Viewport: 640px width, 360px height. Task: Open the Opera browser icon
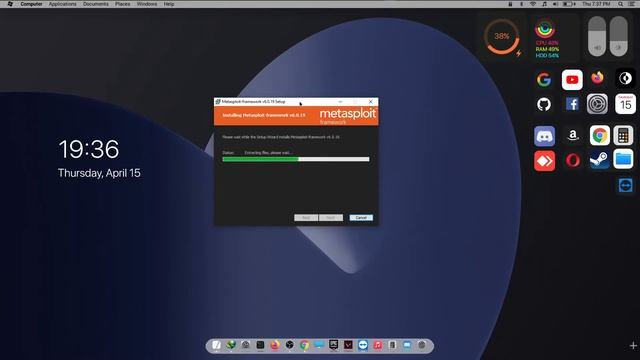pos(573,160)
